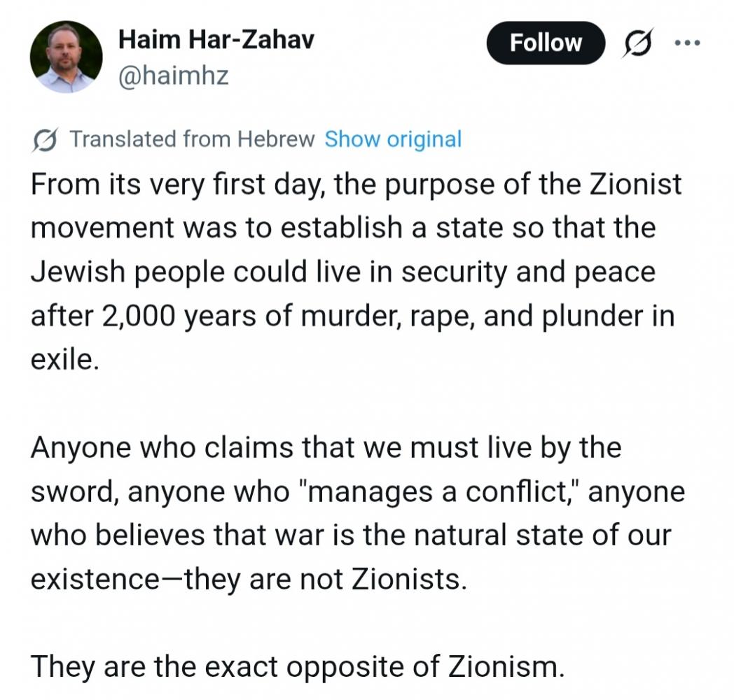
Task: Open Haim Har-Zahav's profile via display name
Action: click(216, 41)
